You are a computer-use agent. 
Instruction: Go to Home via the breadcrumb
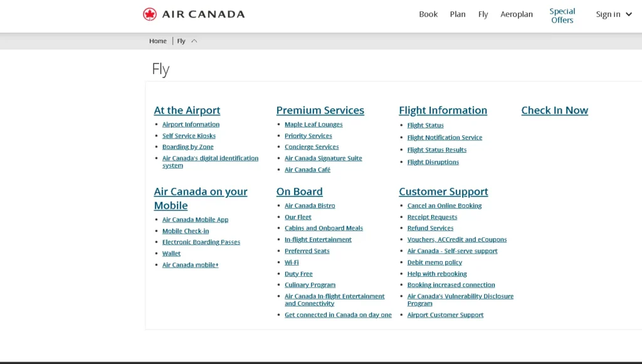[157, 40]
